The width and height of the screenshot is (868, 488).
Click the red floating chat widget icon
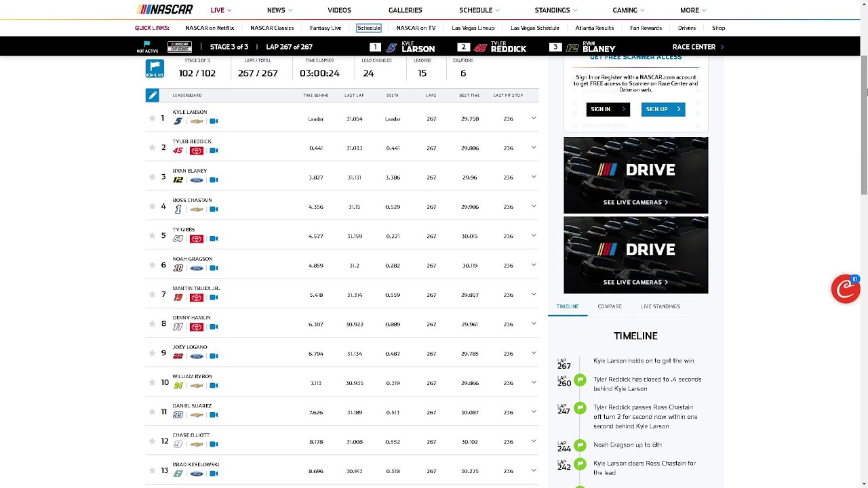tap(846, 289)
